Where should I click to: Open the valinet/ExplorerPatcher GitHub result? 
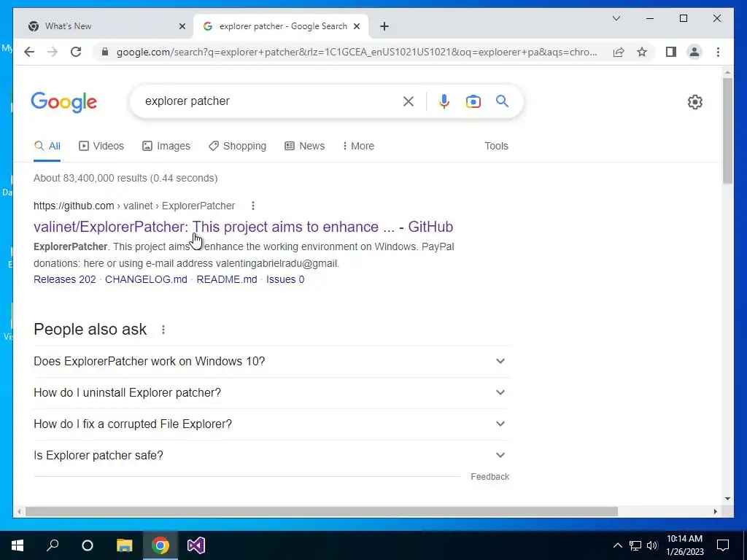coord(243,227)
